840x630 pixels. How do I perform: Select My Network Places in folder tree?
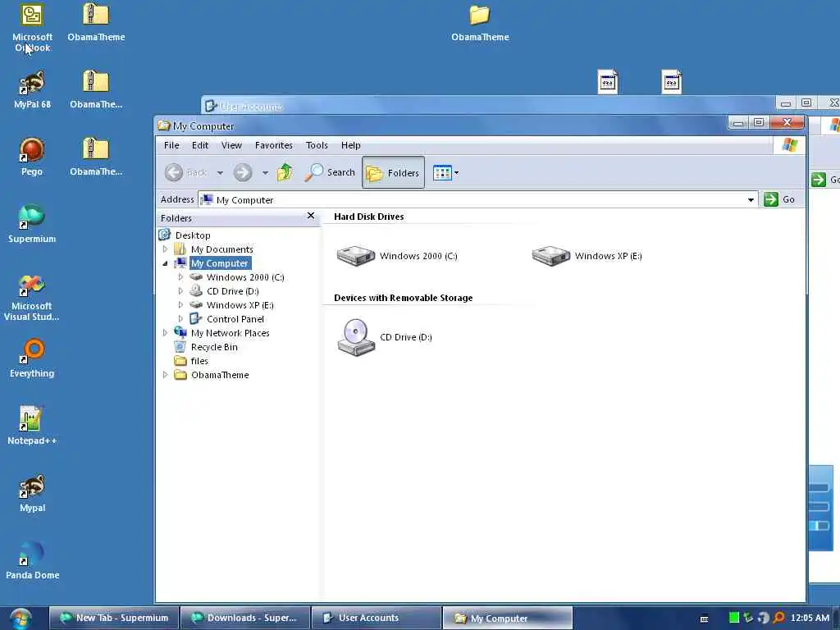230,333
